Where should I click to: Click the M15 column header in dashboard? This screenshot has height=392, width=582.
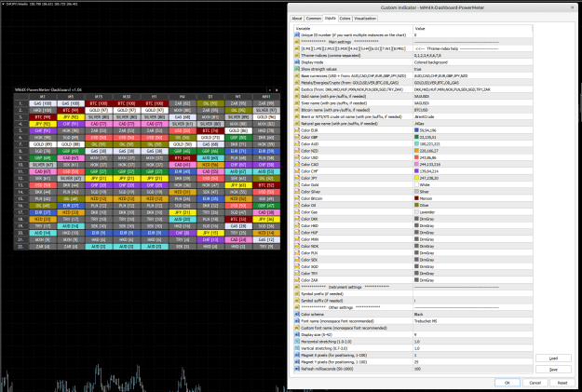99,97
